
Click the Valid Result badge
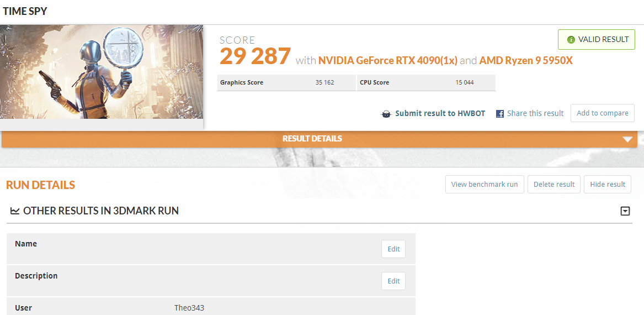(597, 39)
